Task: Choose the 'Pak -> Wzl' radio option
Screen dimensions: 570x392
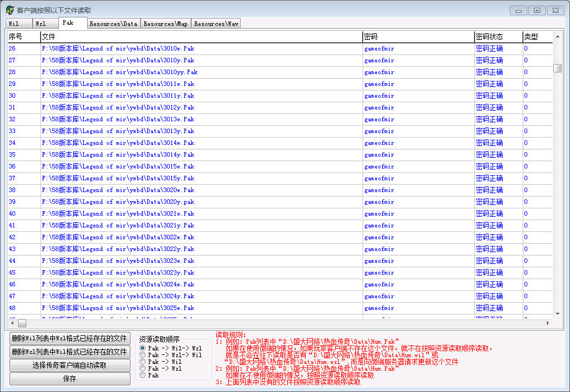Action: pos(143,368)
